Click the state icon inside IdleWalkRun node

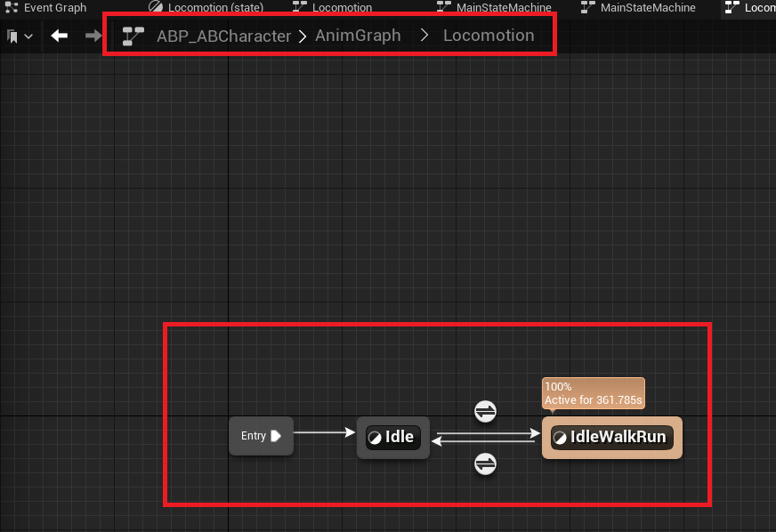[x=560, y=438]
